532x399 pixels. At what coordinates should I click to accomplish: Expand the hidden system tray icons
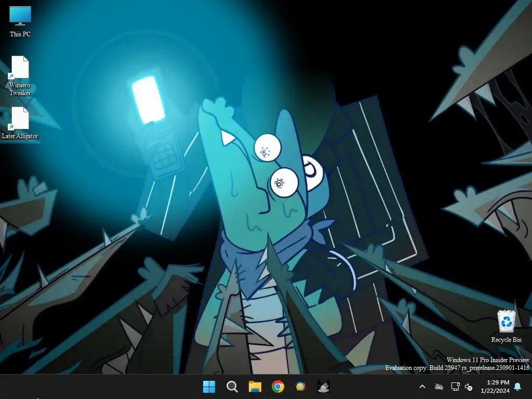click(x=422, y=387)
